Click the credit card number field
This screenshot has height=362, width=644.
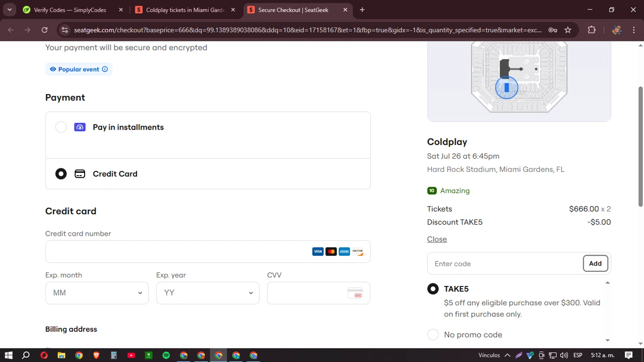coord(208,252)
